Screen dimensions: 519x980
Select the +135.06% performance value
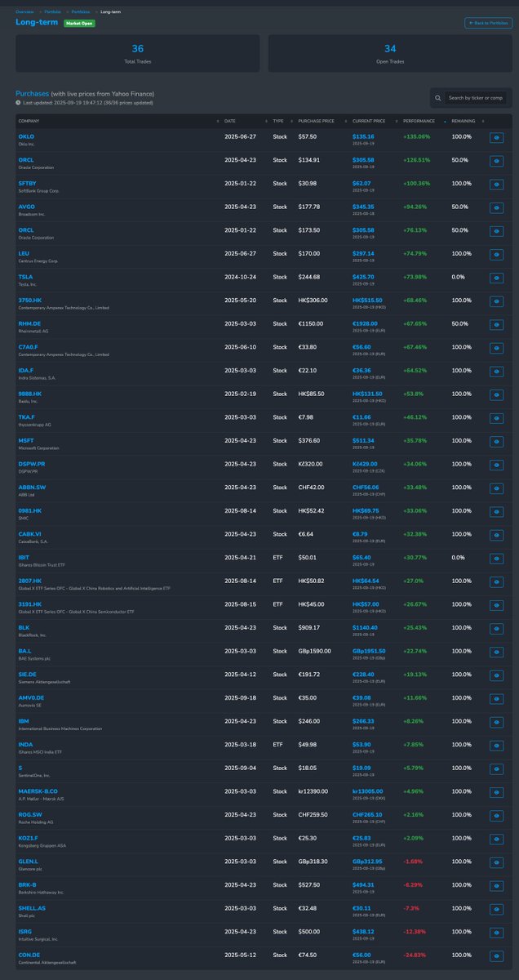click(x=416, y=136)
